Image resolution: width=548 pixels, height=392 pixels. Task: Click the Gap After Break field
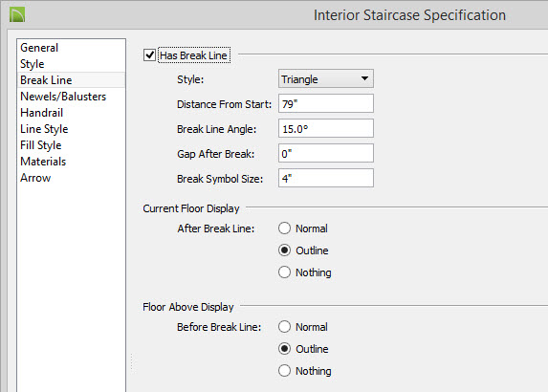click(x=326, y=153)
